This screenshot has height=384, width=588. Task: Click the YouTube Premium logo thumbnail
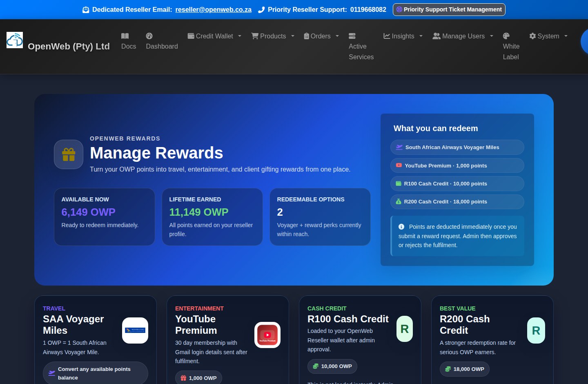click(x=267, y=335)
